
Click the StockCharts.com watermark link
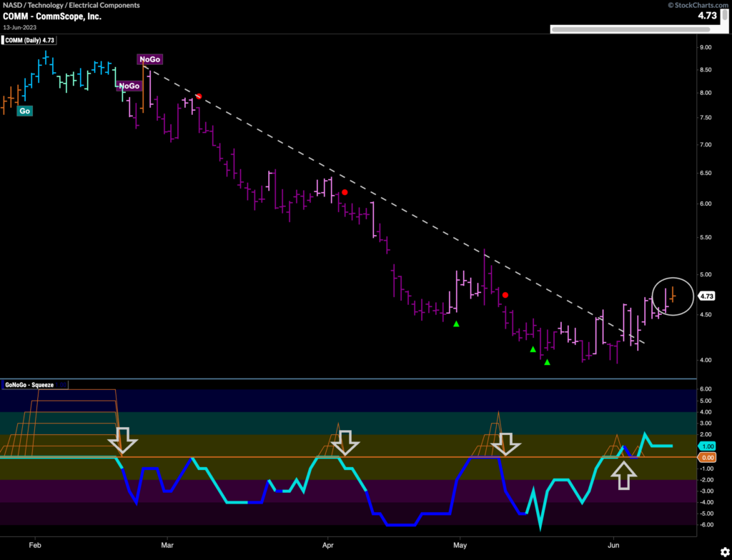pos(697,5)
